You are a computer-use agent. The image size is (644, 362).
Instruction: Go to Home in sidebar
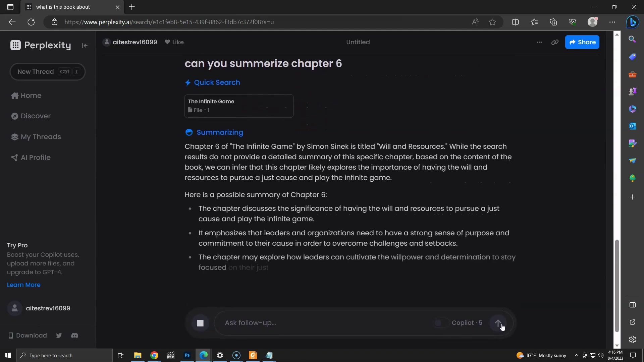pos(26,96)
